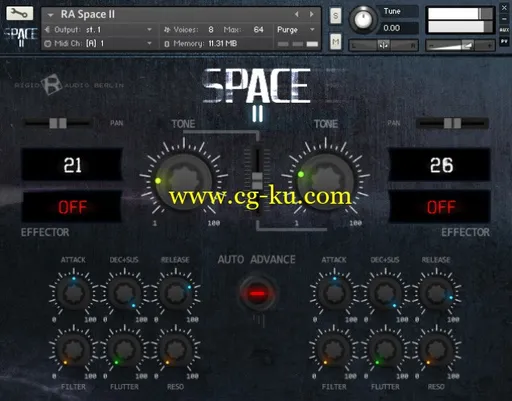Click the right RESO knob
The width and height of the screenshot is (512, 401).
coord(436,349)
